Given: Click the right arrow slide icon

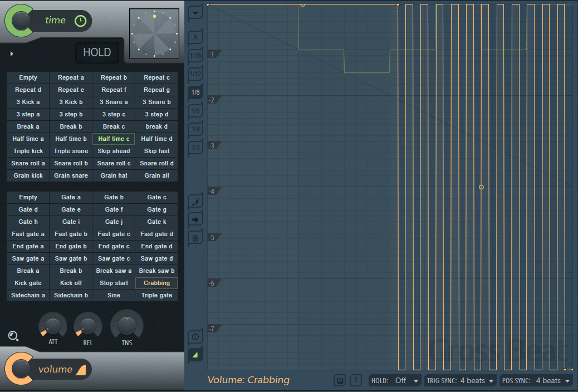Looking at the screenshot, I should 195,220.
